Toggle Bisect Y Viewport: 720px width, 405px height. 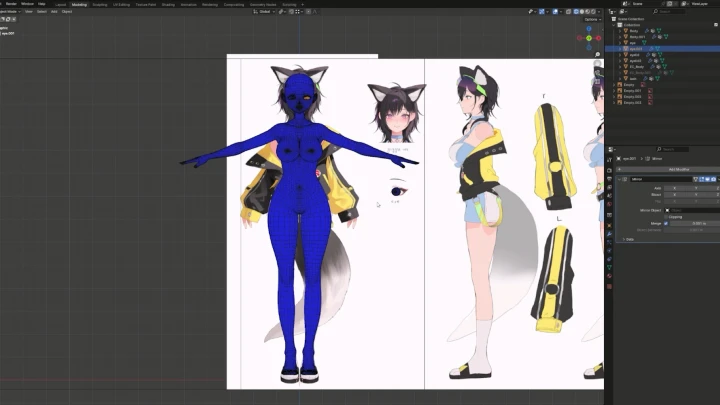click(x=696, y=195)
